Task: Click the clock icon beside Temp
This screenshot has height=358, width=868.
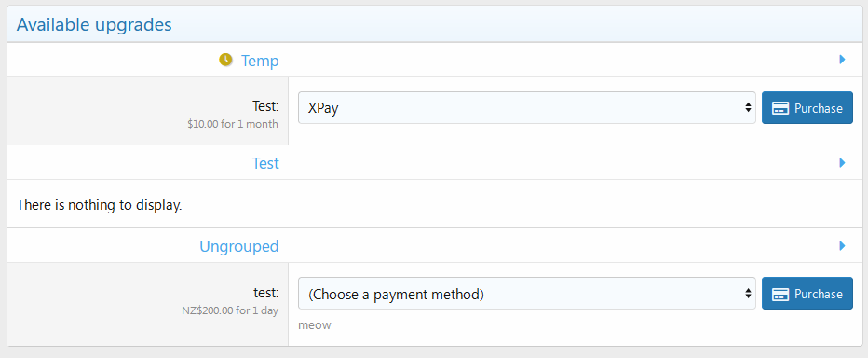Action: 226,60
